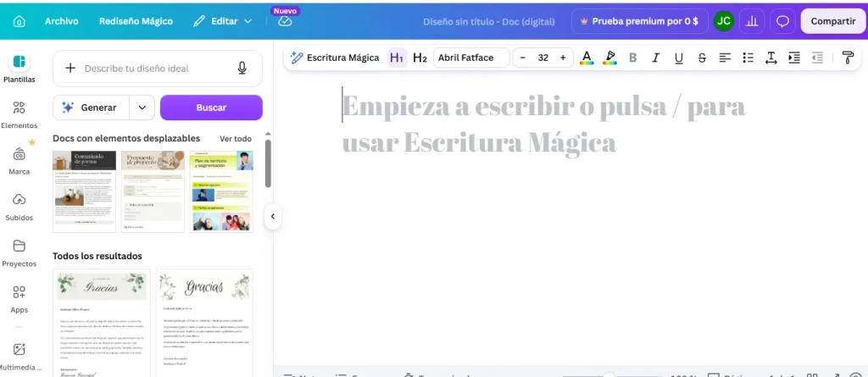
Task: Open Plan de territorio y segmentación template
Action: [x=221, y=191]
